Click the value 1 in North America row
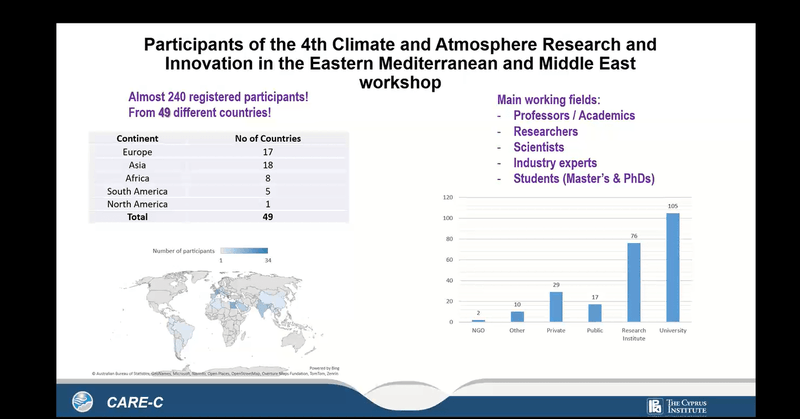The width and height of the screenshot is (800, 419). (x=268, y=204)
